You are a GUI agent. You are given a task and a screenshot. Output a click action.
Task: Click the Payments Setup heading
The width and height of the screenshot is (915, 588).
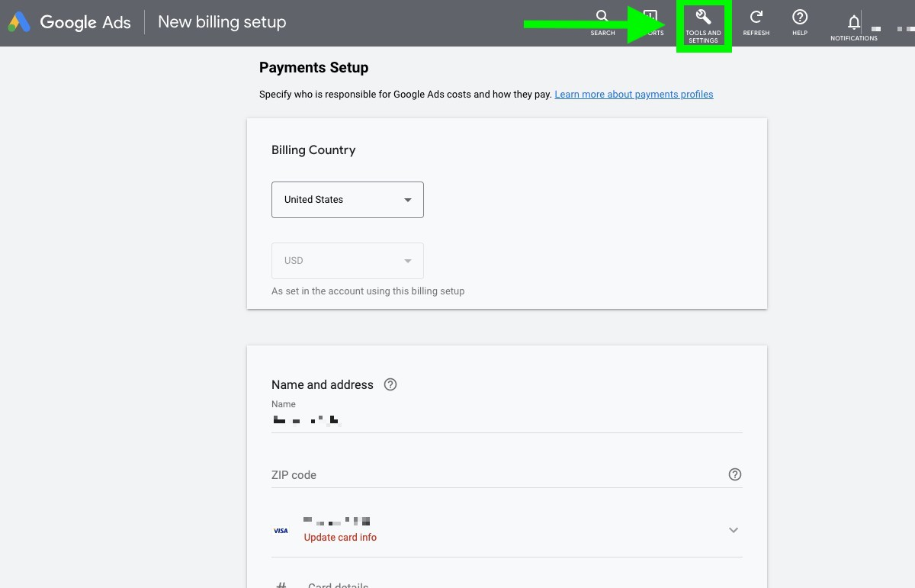pos(313,68)
